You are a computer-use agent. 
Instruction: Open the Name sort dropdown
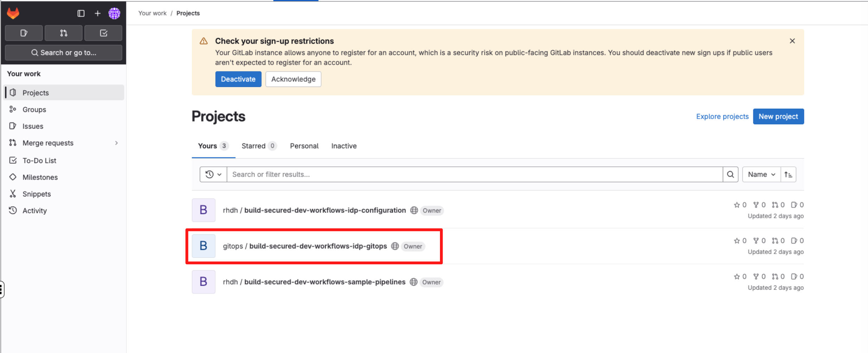pos(761,174)
